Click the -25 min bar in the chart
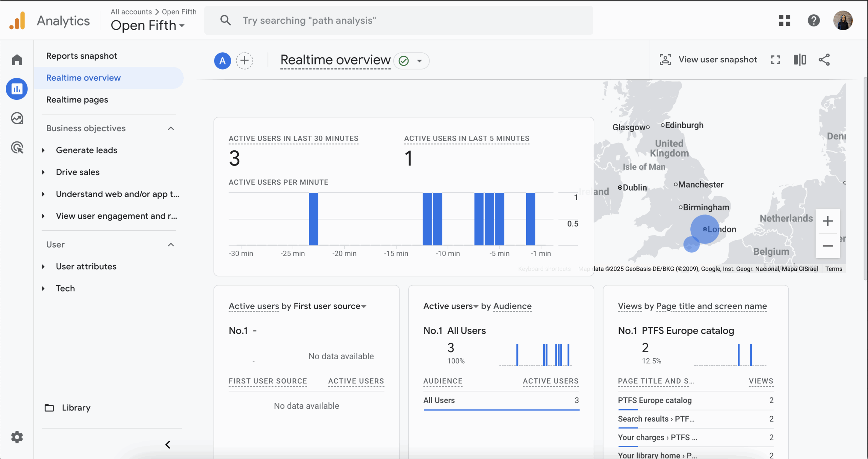Viewport: 868px width, 459px height. (x=313, y=219)
